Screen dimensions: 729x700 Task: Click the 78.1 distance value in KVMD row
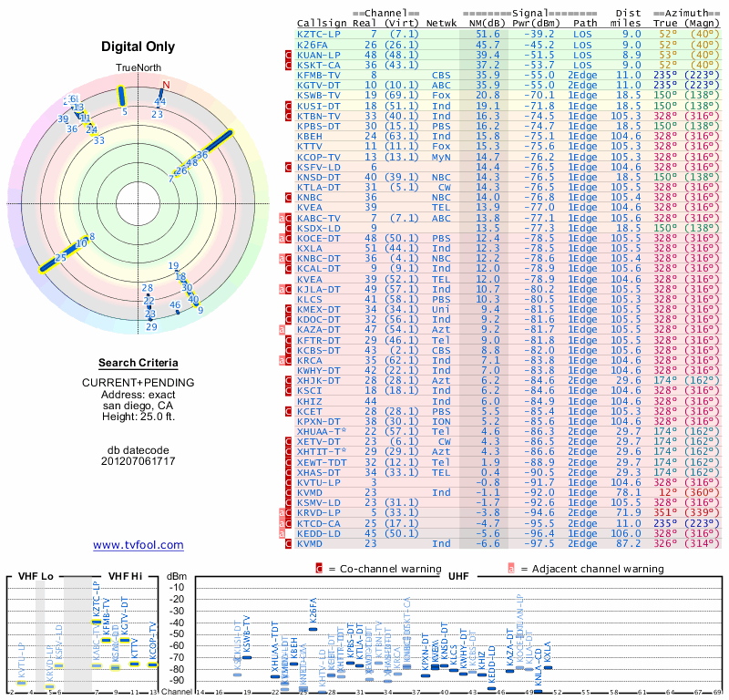pyautogui.click(x=629, y=492)
